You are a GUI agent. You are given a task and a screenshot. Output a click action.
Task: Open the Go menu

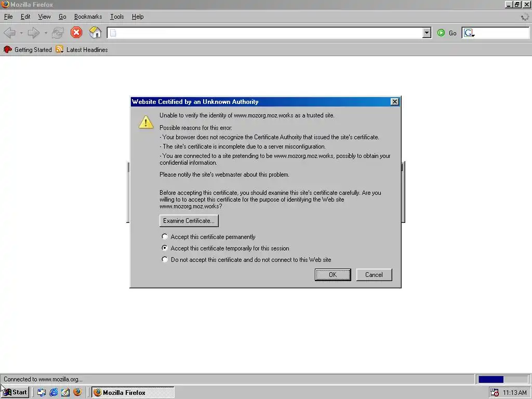click(62, 17)
